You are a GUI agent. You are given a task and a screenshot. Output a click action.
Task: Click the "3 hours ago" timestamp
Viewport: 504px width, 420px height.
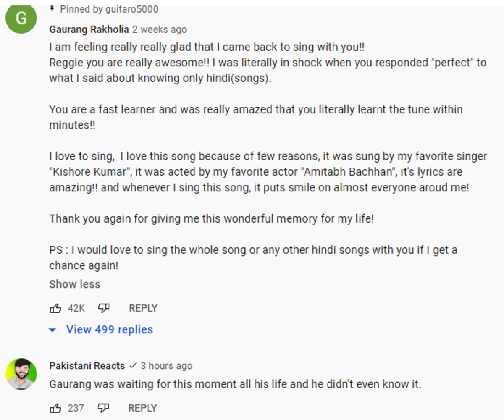point(166,366)
